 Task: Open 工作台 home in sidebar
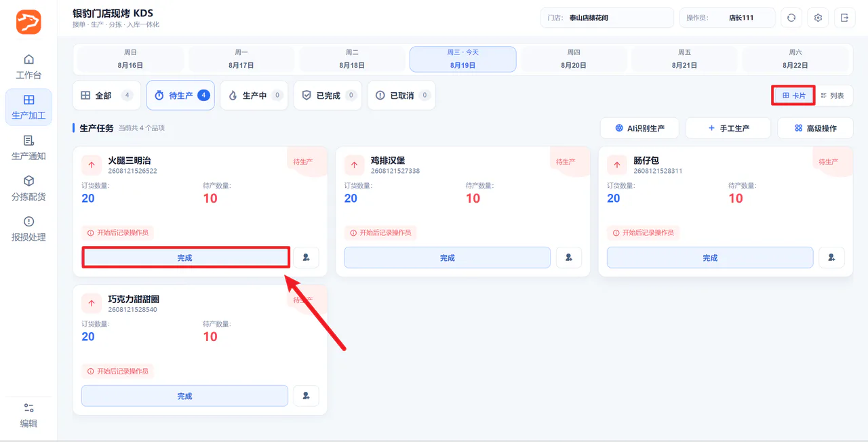pyautogui.click(x=28, y=66)
